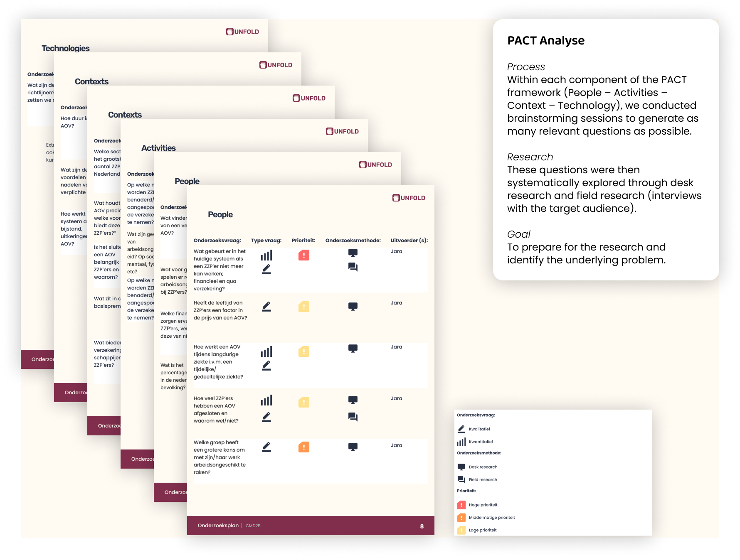Click question 'Heeft de leeftijd van ZZP'ers'
Viewport: 740px width, 560px height.
point(220,310)
